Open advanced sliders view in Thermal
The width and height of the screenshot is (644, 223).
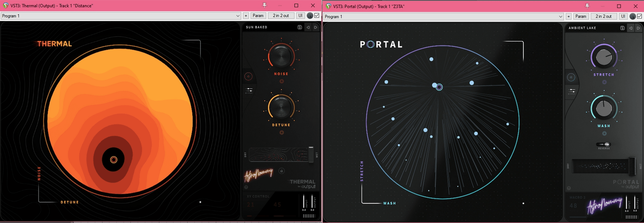pyautogui.click(x=249, y=90)
